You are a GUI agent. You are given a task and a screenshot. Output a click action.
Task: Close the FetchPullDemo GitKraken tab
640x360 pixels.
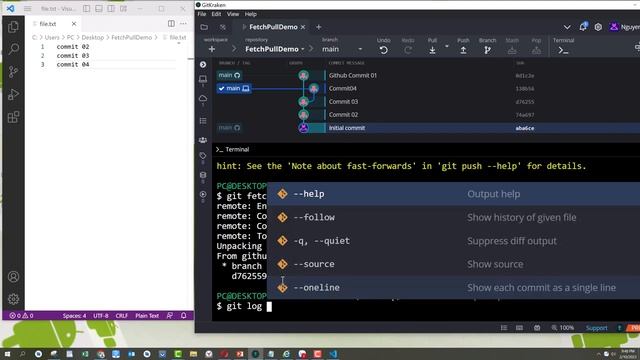pos(303,27)
